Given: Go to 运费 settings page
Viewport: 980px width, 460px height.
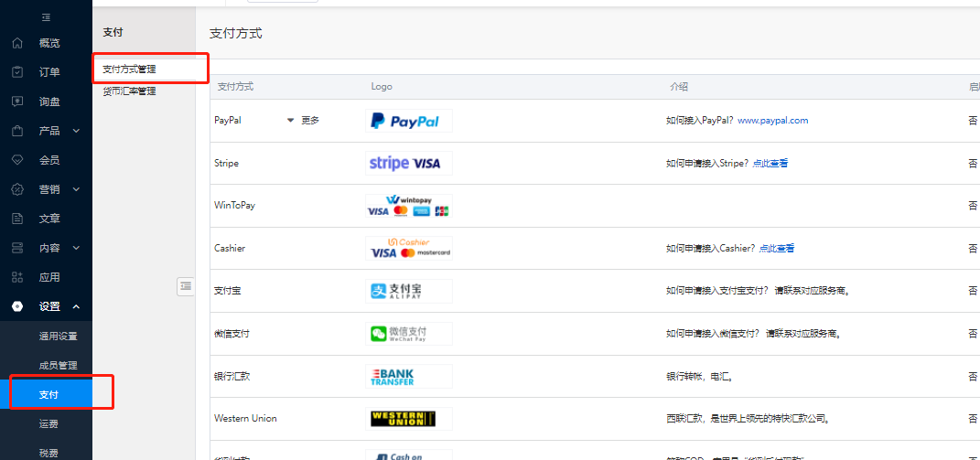Looking at the screenshot, I should 48,423.
